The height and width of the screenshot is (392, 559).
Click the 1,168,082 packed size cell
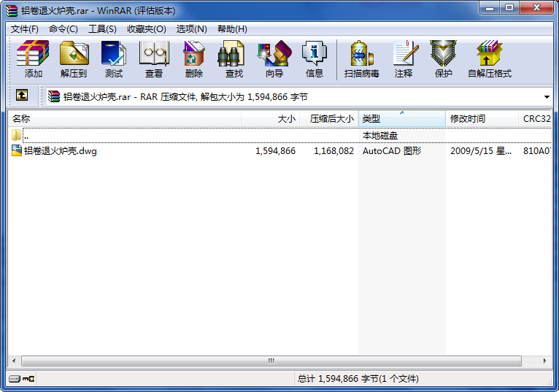(x=334, y=151)
